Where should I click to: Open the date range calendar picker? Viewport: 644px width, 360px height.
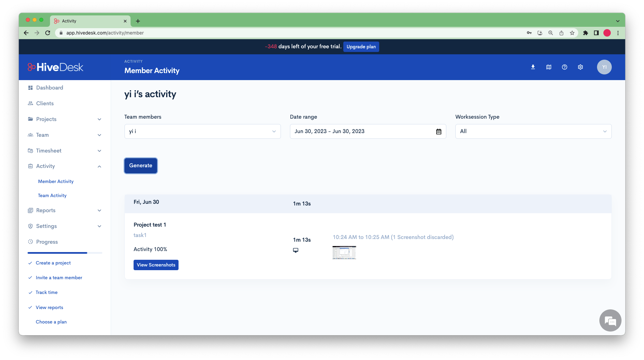click(x=439, y=131)
